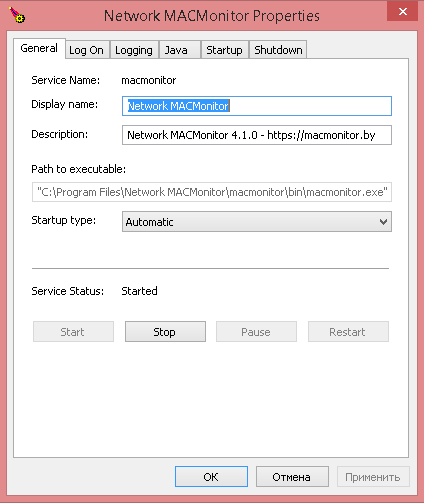The width and height of the screenshot is (424, 504).
Task: Click the Started status text
Action: click(139, 291)
